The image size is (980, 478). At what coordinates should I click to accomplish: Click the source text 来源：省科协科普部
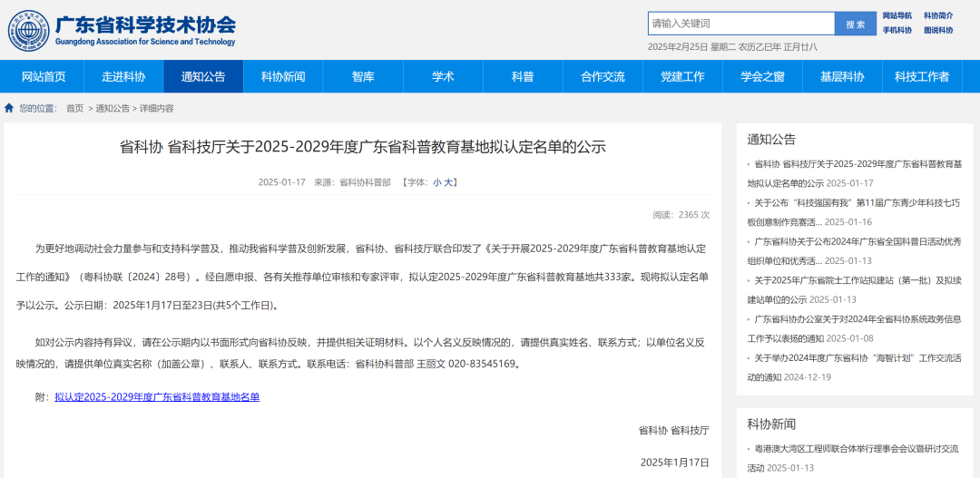(x=352, y=182)
